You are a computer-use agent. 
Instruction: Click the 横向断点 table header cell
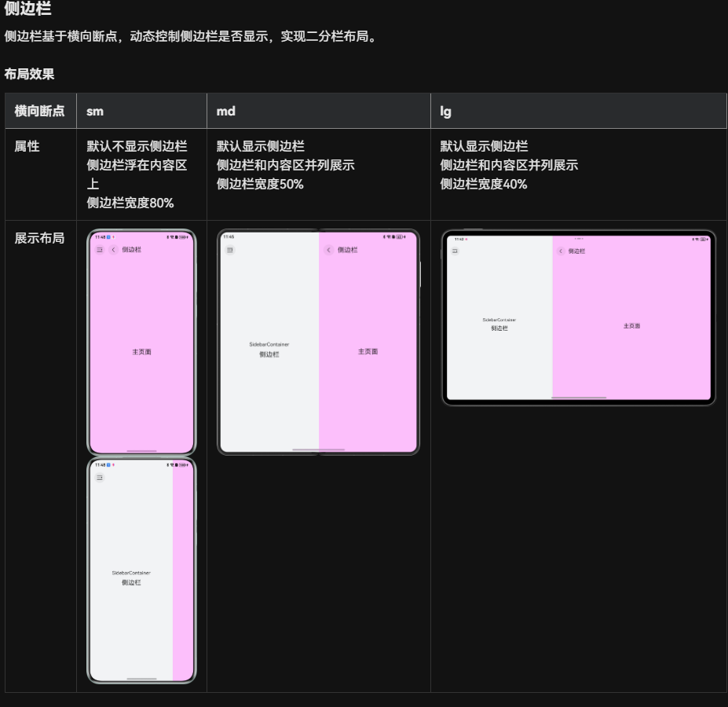tap(40, 111)
